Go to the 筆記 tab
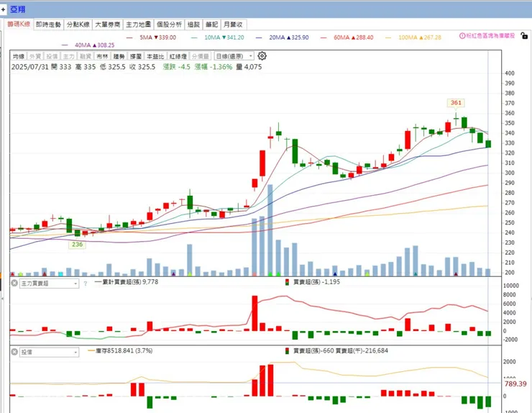This screenshot has height=413, width=532. pyautogui.click(x=211, y=24)
